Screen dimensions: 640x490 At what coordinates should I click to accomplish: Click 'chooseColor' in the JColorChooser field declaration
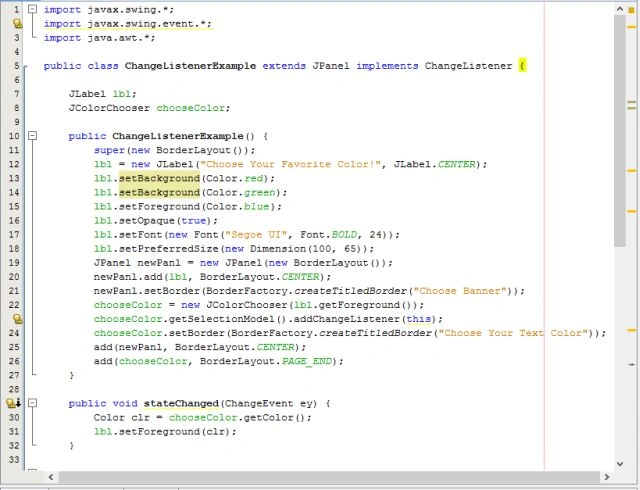(191, 108)
